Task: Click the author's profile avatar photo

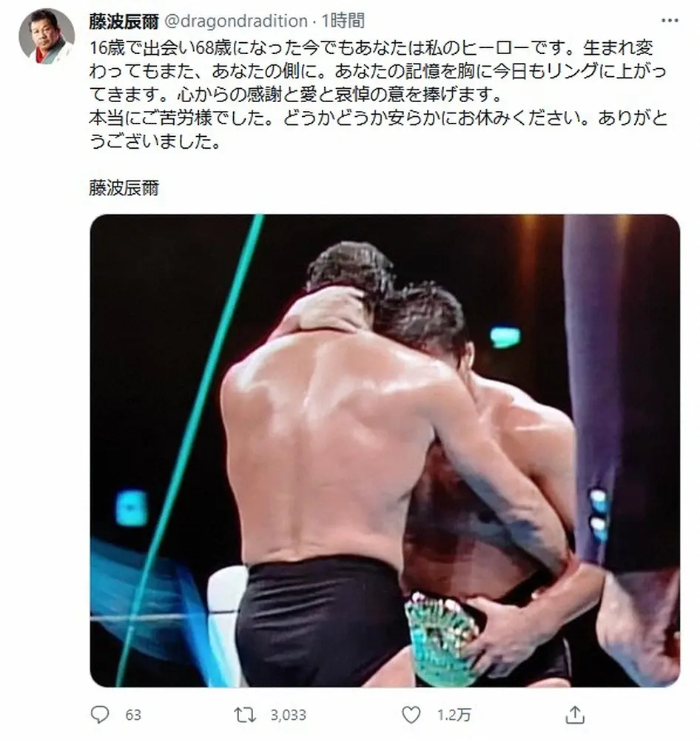Action: pyautogui.click(x=47, y=36)
